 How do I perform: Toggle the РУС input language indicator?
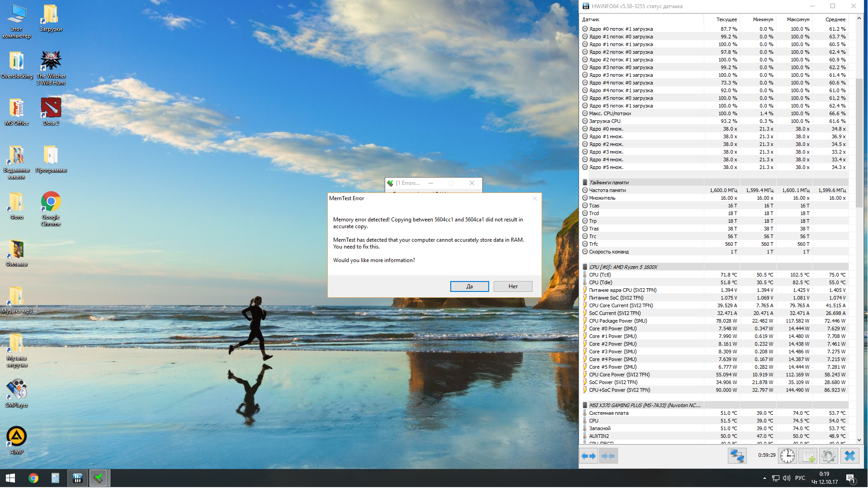coord(800,478)
